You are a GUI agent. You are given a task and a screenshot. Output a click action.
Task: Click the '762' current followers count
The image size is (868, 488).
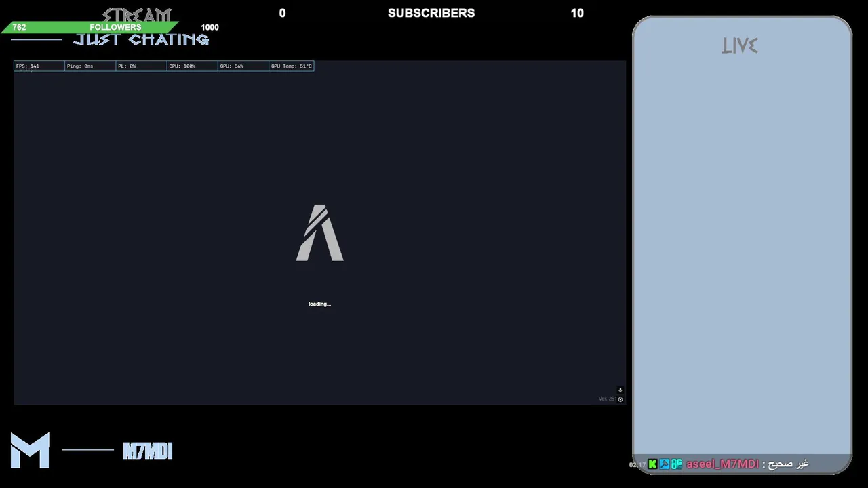[x=19, y=27]
